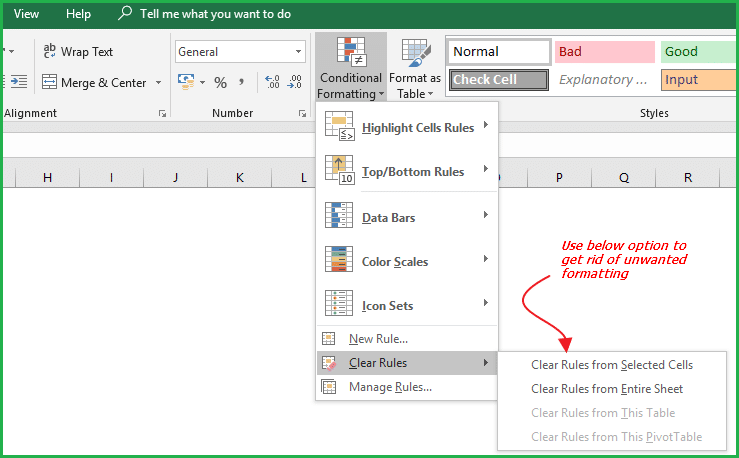Click the Increase Indent icon
This screenshot has width=739, height=458.
tap(21, 83)
